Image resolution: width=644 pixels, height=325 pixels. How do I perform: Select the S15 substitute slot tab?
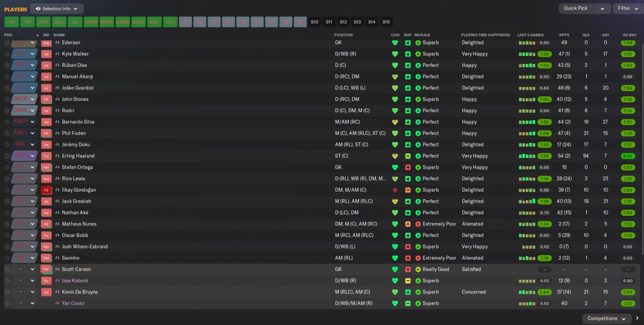point(386,22)
